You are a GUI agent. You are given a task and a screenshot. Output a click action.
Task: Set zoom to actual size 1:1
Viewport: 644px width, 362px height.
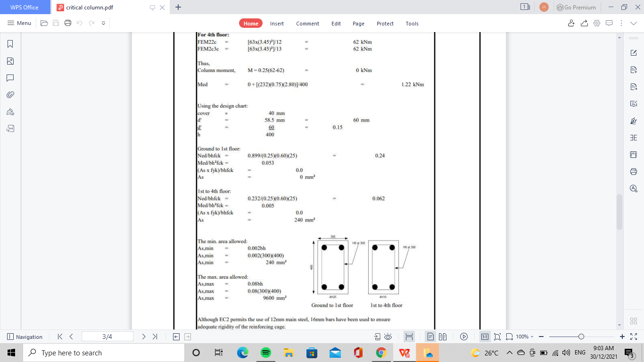pos(485,337)
